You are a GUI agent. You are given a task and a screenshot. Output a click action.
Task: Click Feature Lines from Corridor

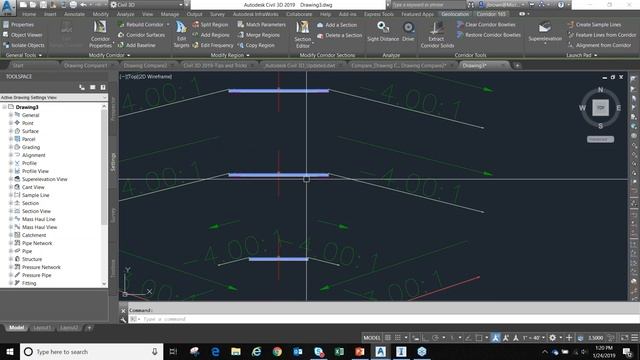(x=602, y=35)
